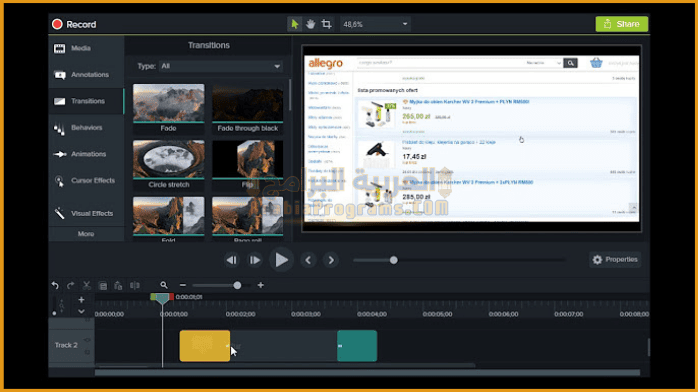This screenshot has height=392, width=698.
Task: Add a new track with plus icon
Action: (81, 300)
